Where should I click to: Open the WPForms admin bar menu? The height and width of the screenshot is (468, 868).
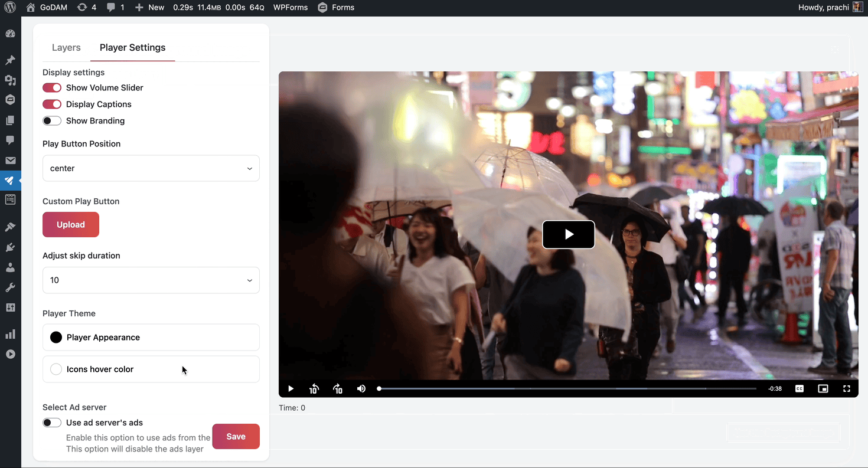tap(291, 8)
